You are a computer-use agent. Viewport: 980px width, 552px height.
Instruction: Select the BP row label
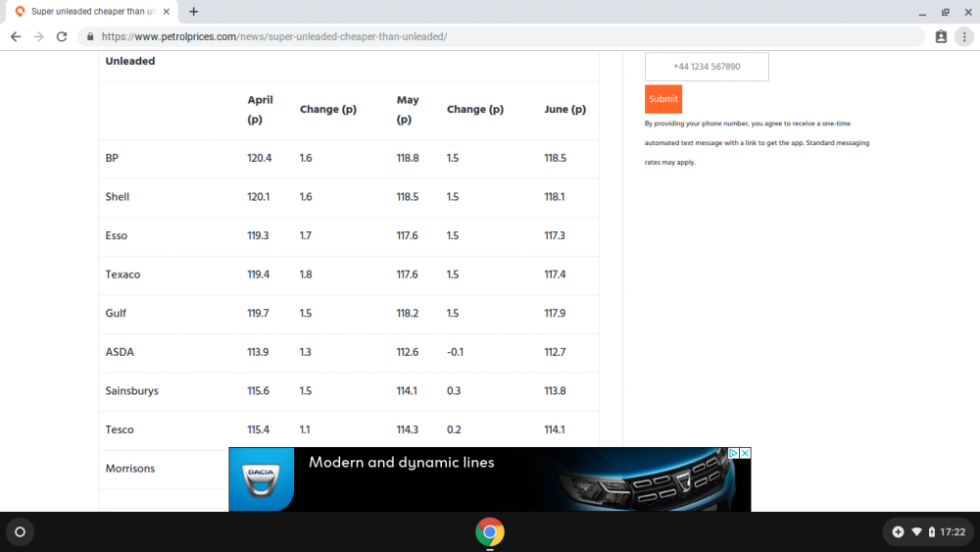(112, 158)
